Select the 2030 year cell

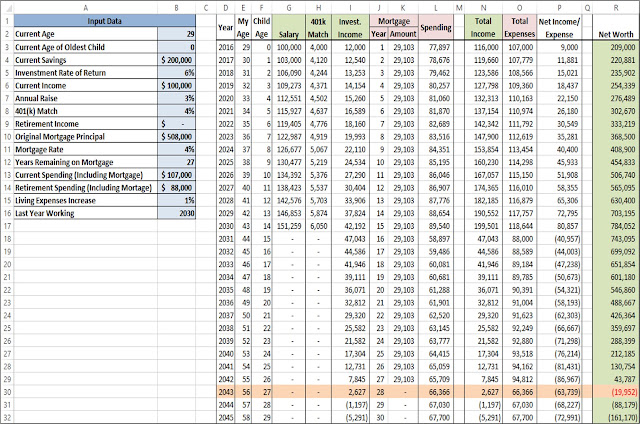226,226
